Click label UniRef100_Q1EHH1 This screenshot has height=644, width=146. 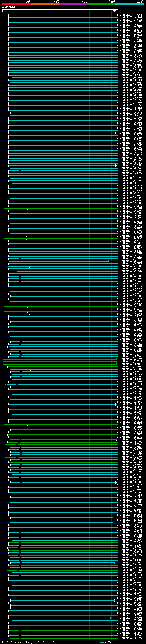pyautogui.click(x=131, y=165)
